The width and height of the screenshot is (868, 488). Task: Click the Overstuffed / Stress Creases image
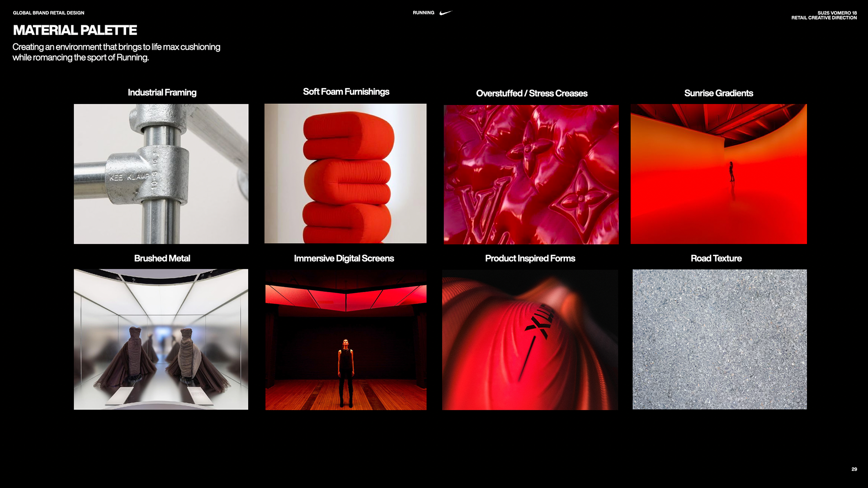click(x=531, y=174)
